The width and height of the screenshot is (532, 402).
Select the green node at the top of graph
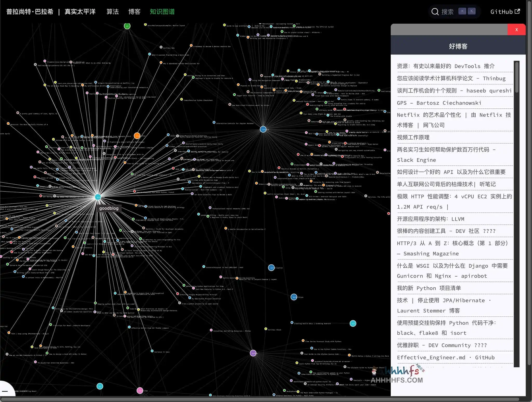pos(127,26)
